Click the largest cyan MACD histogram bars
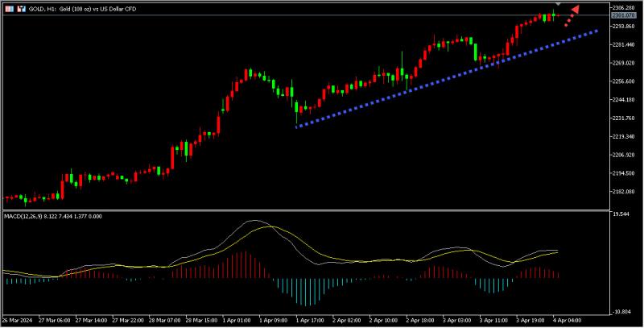The width and height of the screenshot is (644, 328). coord(298,293)
